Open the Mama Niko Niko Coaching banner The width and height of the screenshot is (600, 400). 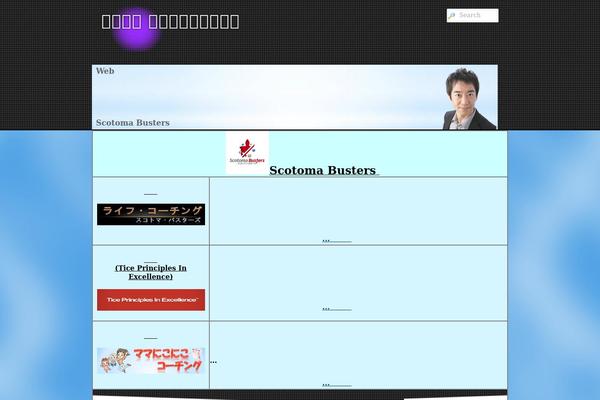(151, 361)
